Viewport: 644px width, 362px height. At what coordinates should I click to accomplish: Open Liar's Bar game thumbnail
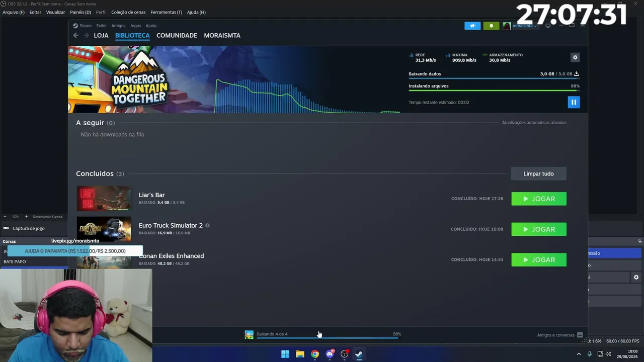tap(104, 199)
